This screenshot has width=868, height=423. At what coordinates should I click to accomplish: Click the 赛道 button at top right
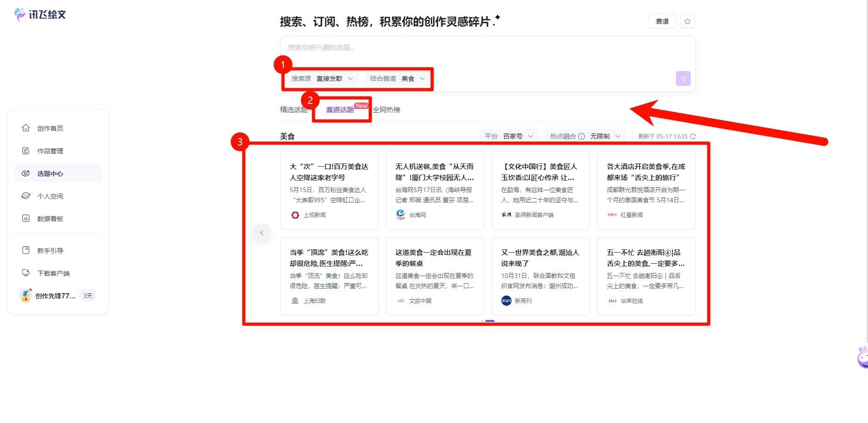[663, 21]
